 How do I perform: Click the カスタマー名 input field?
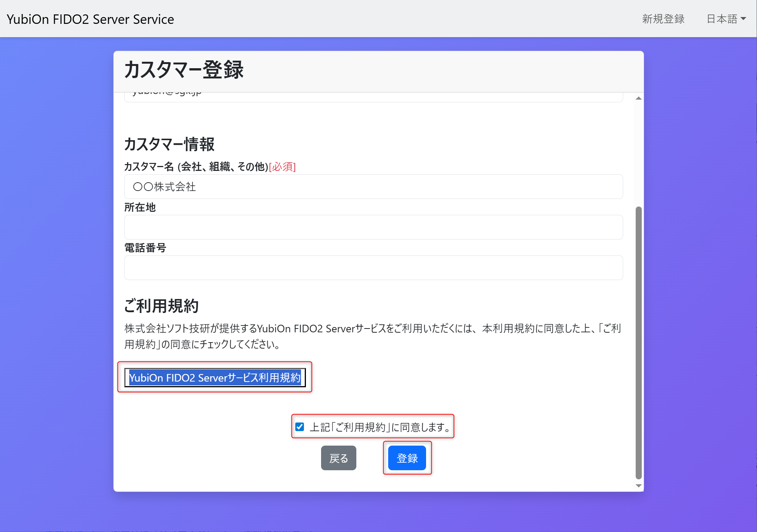tap(373, 186)
